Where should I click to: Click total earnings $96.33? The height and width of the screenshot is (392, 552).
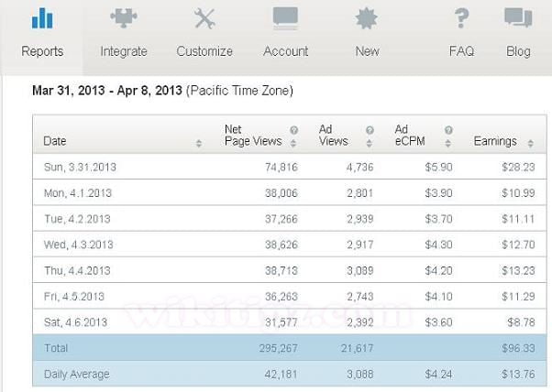(518, 348)
